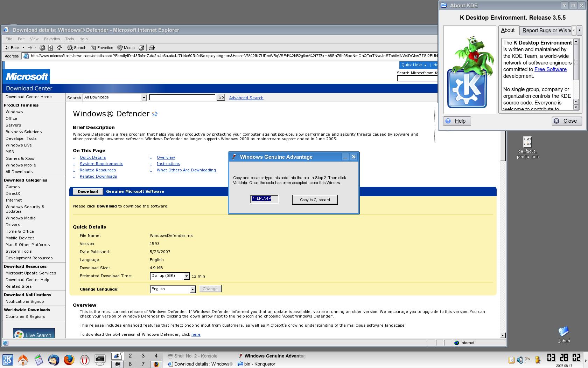This screenshot has height=368, width=588.
Task: Open the History toolbar icon
Action: pyautogui.click(x=141, y=48)
